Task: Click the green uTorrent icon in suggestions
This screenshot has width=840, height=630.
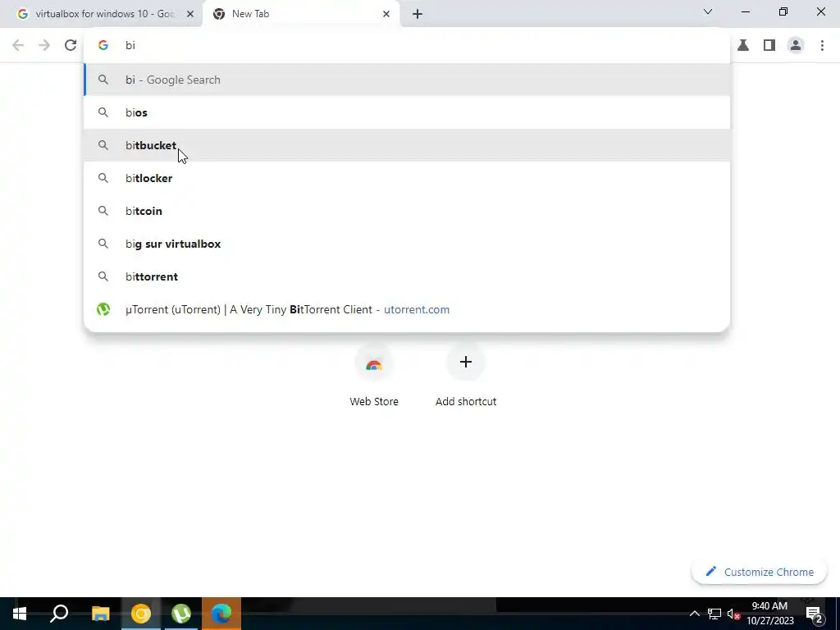Action: [x=103, y=309]
